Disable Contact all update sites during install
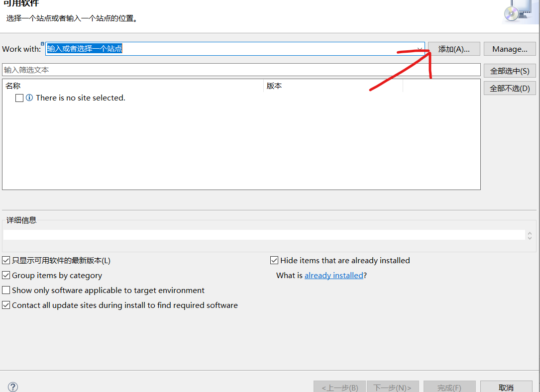The width and height of the screenshot is (540, 392). [x=5, y=305]
